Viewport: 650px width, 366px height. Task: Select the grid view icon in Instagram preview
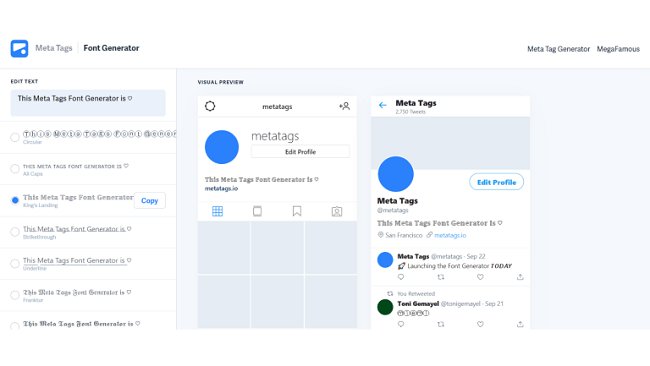coord(218,211)
